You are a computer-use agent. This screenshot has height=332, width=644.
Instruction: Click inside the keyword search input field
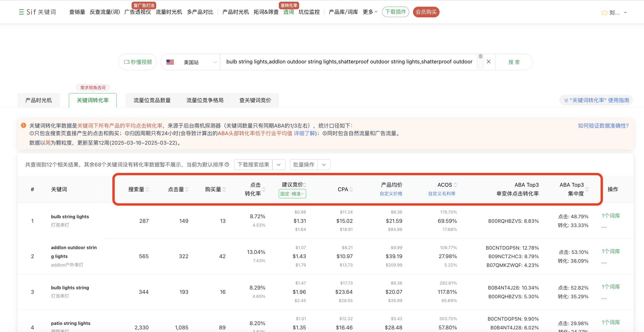[x=349, y=62]
